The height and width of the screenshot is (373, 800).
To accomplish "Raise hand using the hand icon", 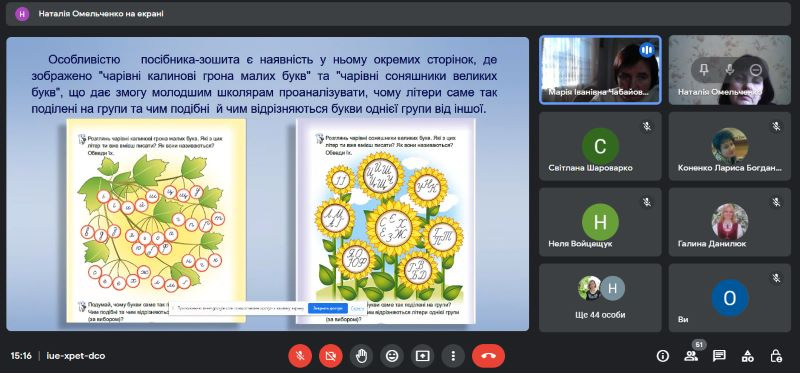I will click(361, 356).
